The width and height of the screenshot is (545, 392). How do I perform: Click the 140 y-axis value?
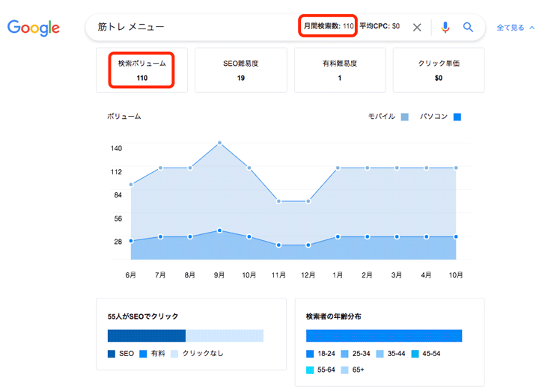click(x=117, y=148)
